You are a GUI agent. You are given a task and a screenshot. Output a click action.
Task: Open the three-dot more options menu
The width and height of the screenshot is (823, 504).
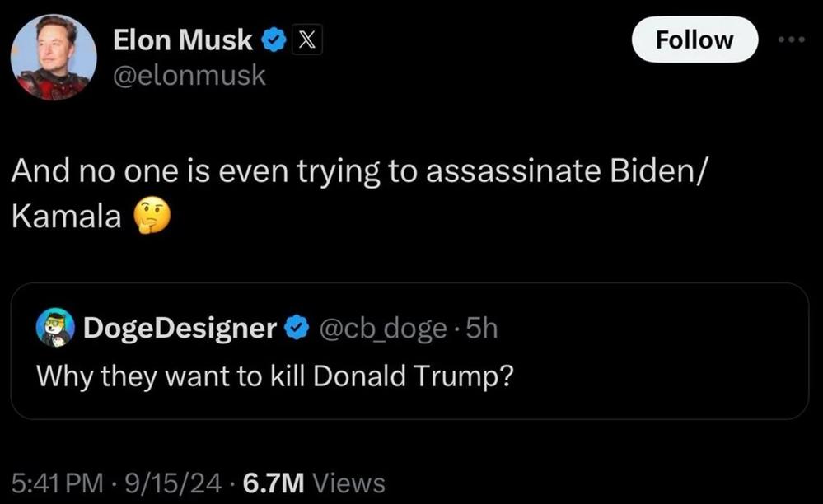pyautogui.click(x=793, y=40)
